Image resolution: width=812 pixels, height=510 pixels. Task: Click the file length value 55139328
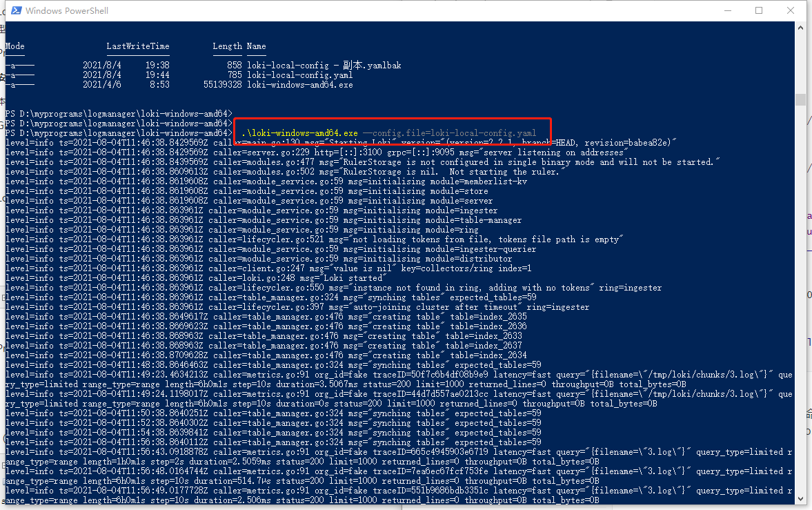(222, 84)
